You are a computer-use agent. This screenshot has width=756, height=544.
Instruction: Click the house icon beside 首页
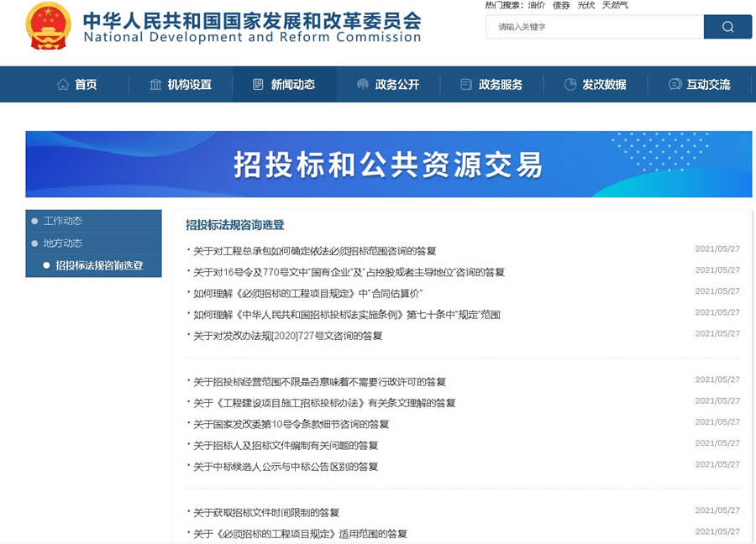pos(63,84)
